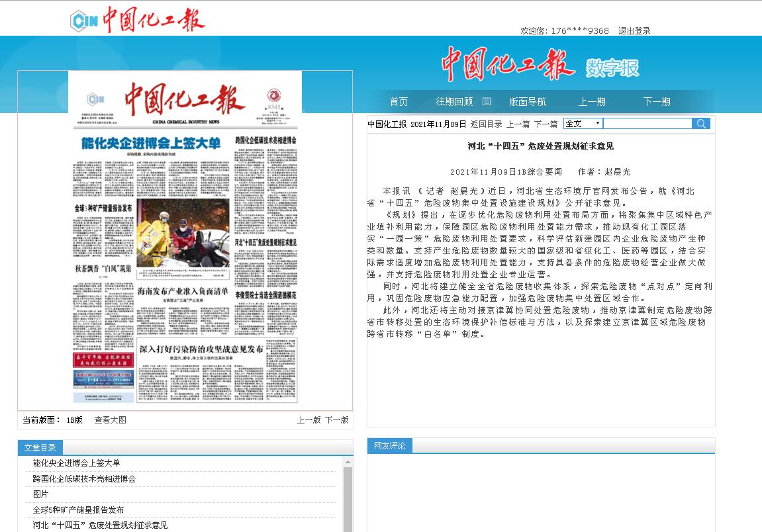Click 查看大图 to view large image
Screen dimensions: 762x532
[x=110, y=420]
